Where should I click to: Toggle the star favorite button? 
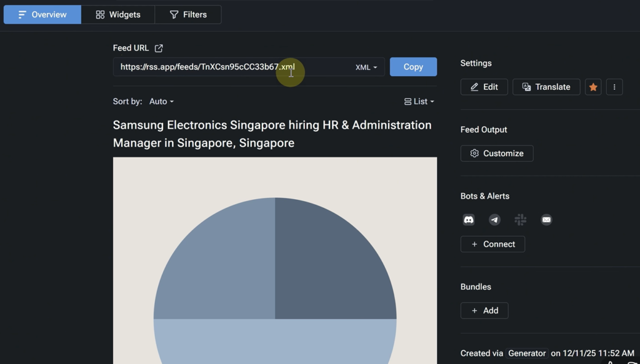(593, 87)
